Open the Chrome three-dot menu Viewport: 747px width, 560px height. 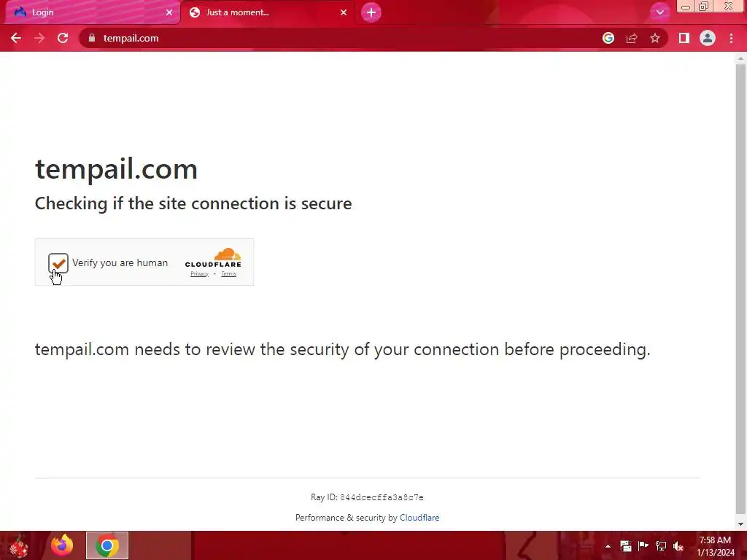731,38
